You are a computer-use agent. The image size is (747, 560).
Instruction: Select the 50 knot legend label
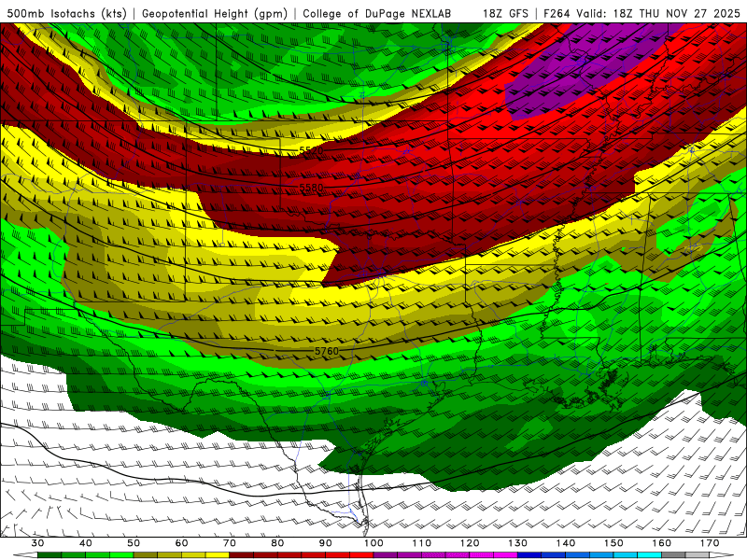click(x=134, y=543)
